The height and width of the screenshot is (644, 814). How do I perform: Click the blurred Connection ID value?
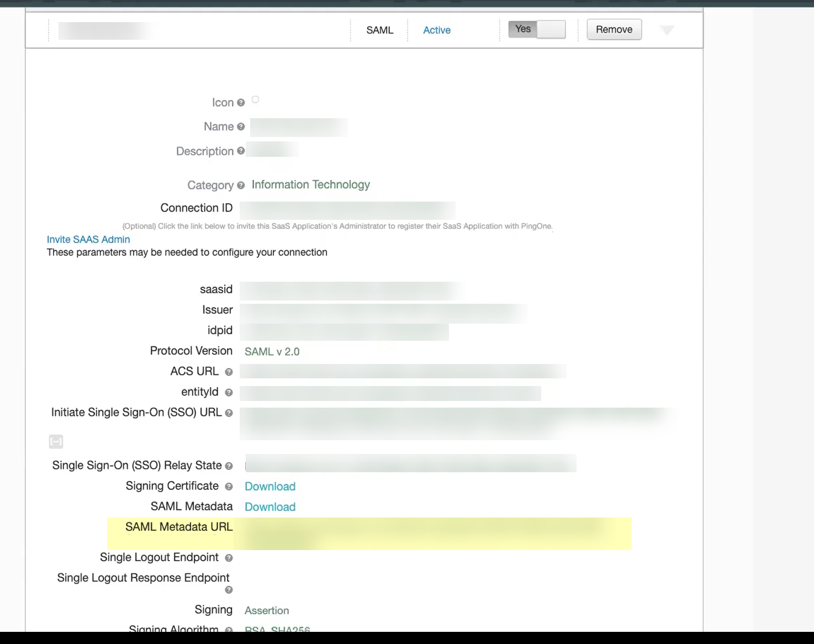pyautogui.click(x=347, y=210)
